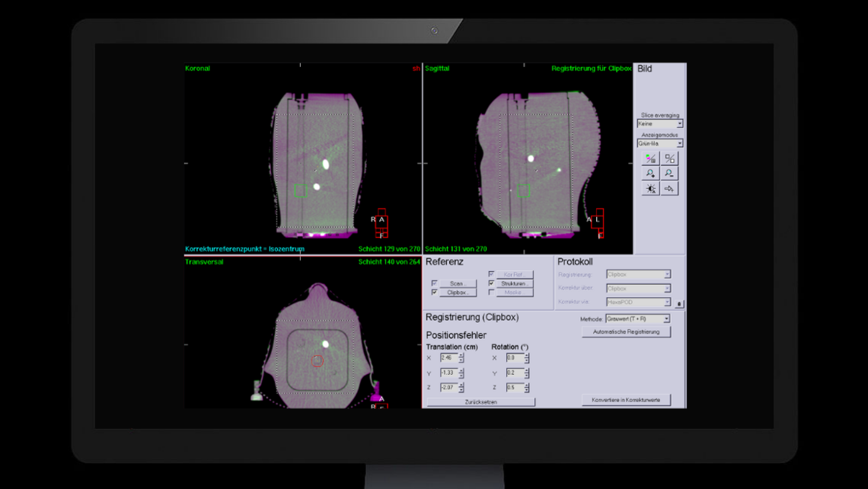The height and width of the screenshot is (489, 868).
Task: Select the zoom in tool
Action: pyautogui.click(x=650, y=172)
